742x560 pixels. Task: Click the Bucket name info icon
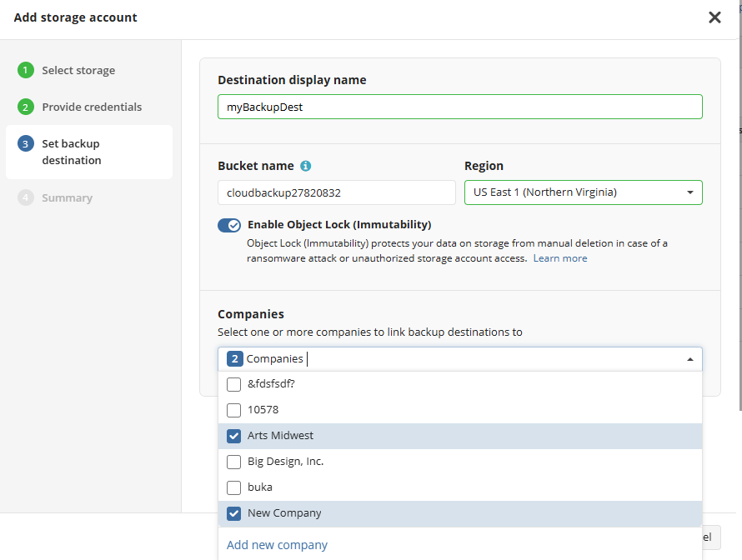[306, 166]
